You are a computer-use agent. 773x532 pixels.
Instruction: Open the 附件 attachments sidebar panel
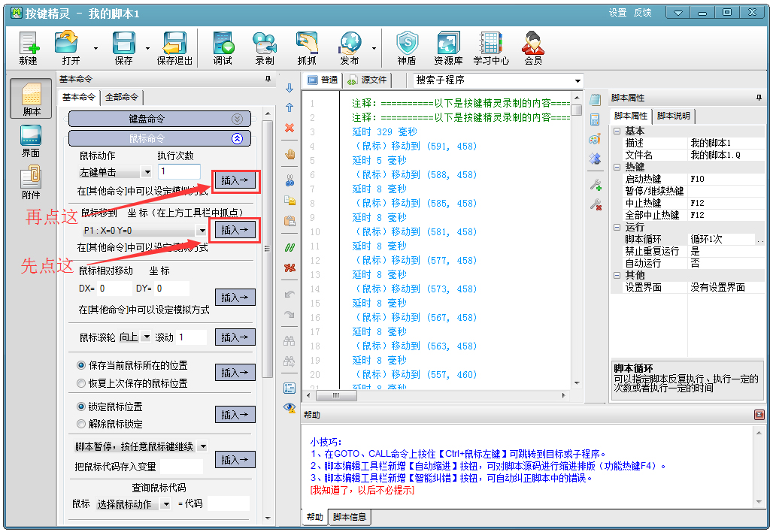pyautogui.click(x=31, y=183)
